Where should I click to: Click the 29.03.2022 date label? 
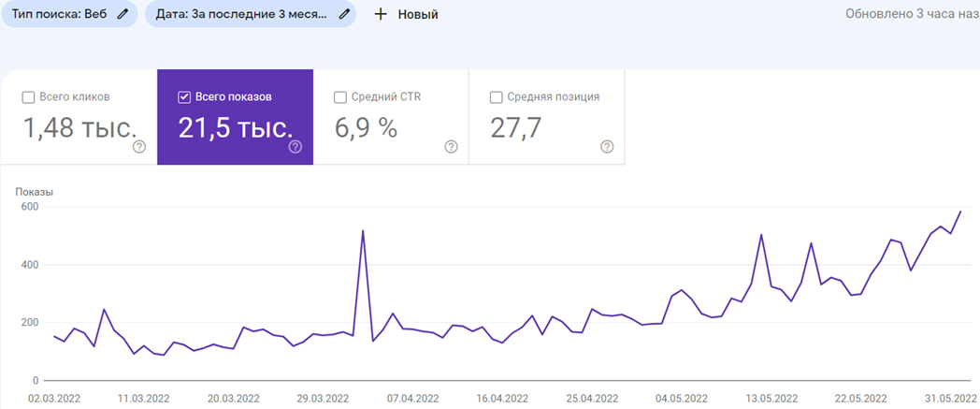(322, 398)
